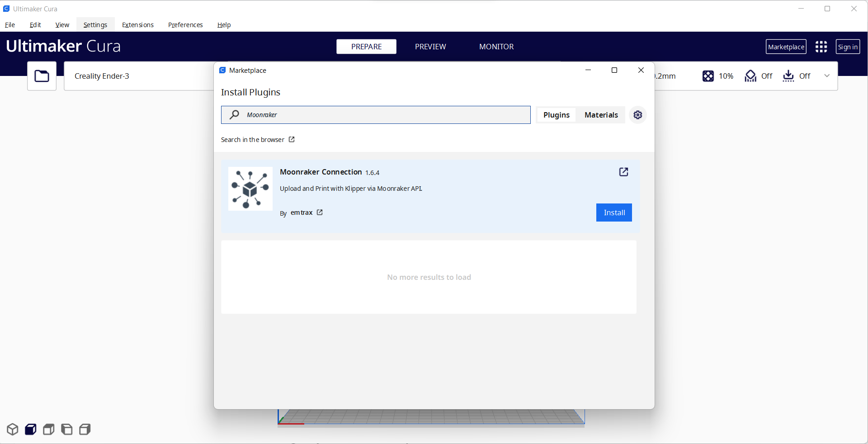Open file folder icon in Cura
This screenshot has height=444, width=868.
42,76
